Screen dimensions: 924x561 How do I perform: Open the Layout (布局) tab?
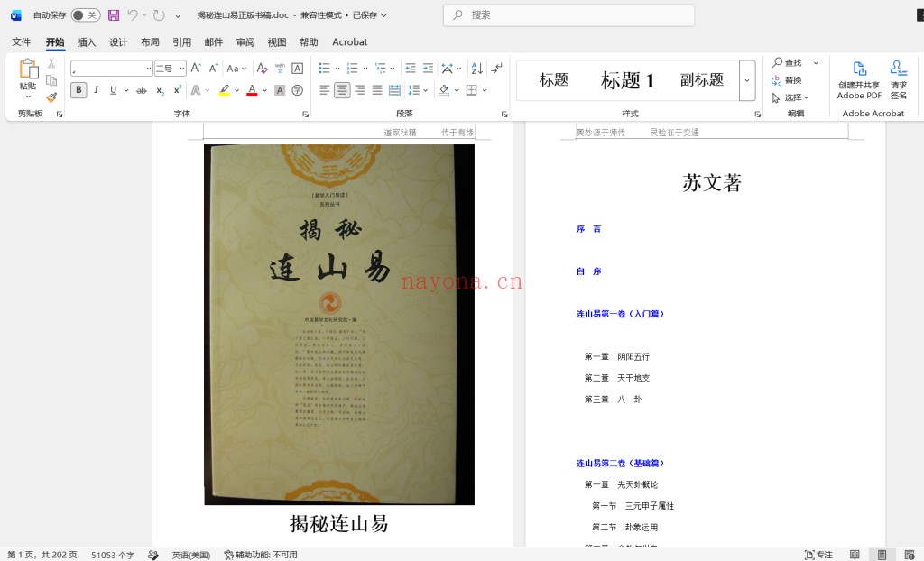[150, 41]
